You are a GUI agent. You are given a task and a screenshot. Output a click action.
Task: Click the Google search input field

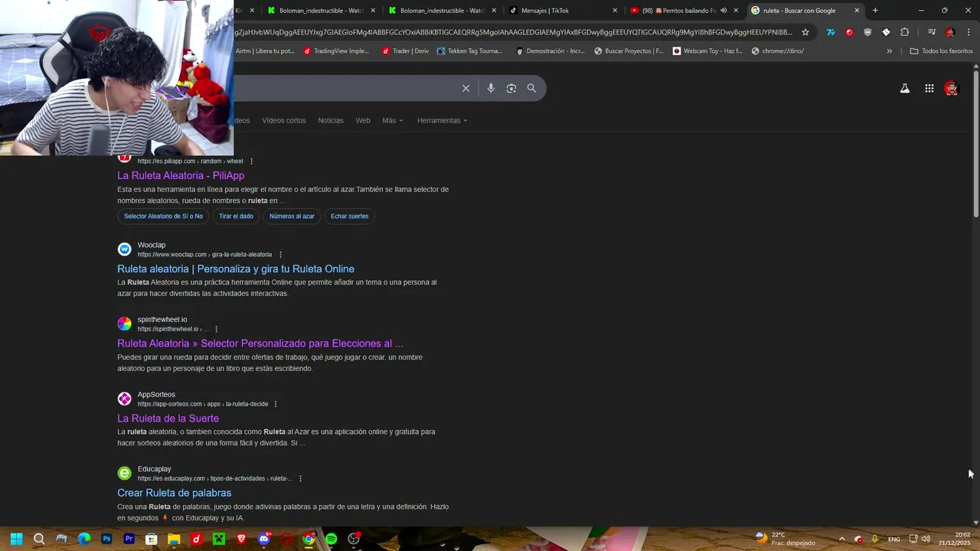tap(345, 88)
